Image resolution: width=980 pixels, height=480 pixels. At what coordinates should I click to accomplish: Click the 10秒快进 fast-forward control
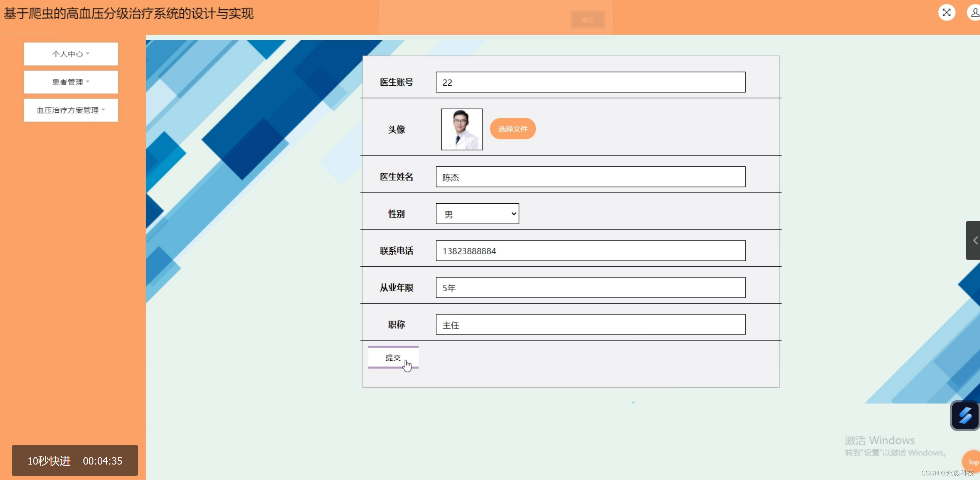(x=49, y=461)
